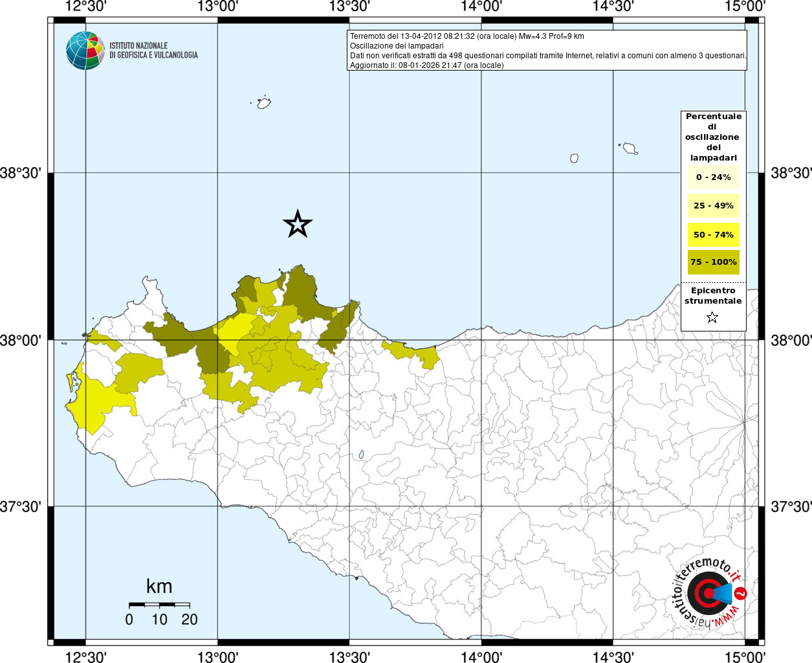Screen dimensions: 812x663
Task: Click the 'Epicentro strumentale' legend label
Action: click(713, 296)
